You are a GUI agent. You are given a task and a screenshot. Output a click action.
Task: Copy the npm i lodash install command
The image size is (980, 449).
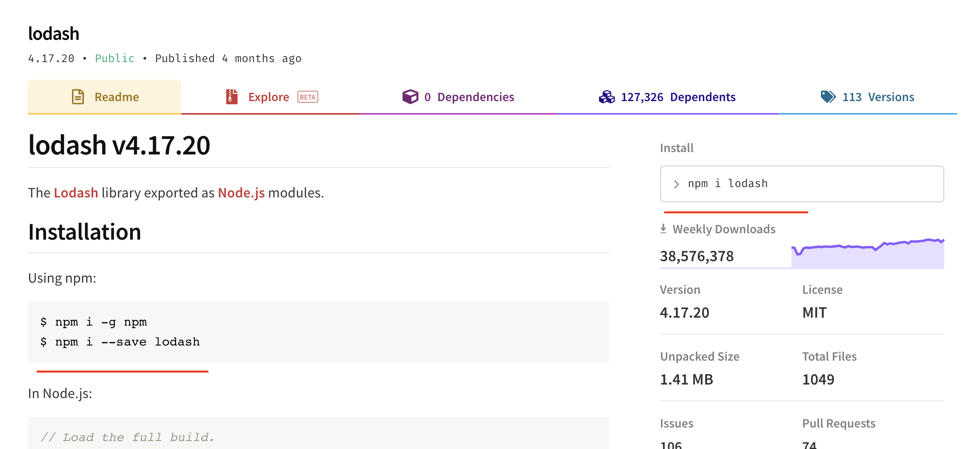coord(728,184)
